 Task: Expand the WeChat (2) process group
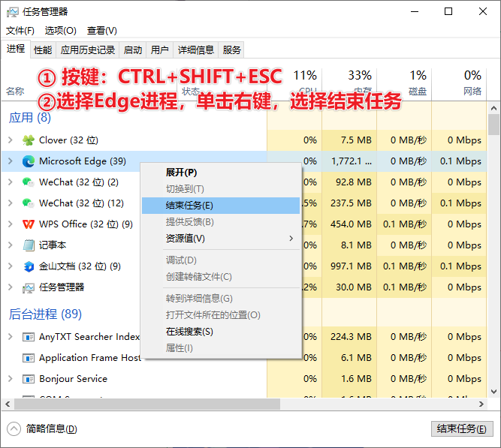point(11,182)
